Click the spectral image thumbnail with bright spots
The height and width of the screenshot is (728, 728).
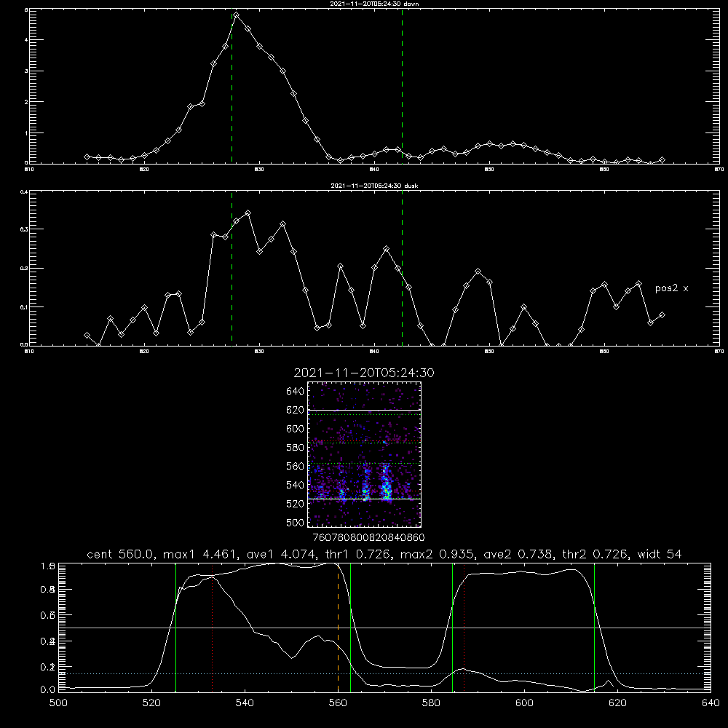(364, 454)
